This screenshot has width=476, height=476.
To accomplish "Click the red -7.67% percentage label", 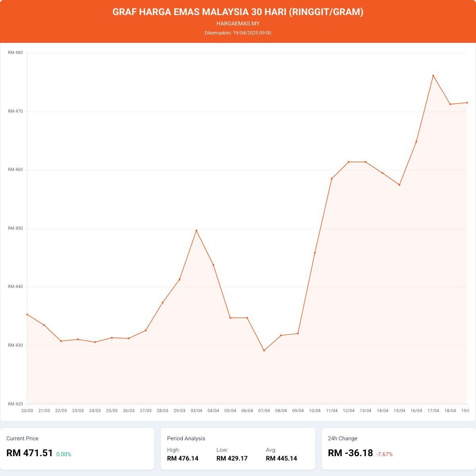I will tap(384, 454).
